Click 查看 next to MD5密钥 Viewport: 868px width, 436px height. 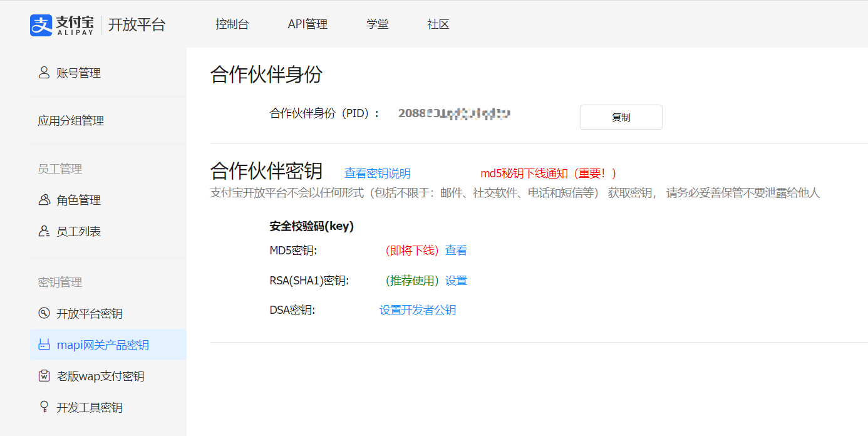pyautogui.click(x=456, y=251)
